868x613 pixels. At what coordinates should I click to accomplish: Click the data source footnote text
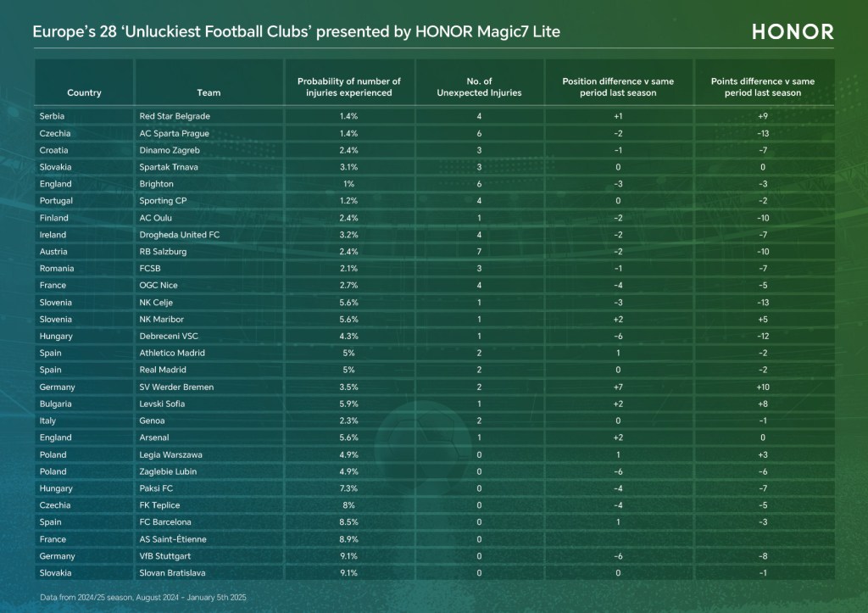(x=142, y=599)
